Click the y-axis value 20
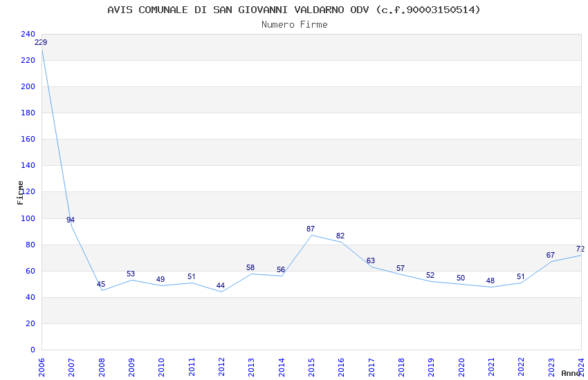The image size is (588, 380). pyautogui.click(x=30, y=323)
